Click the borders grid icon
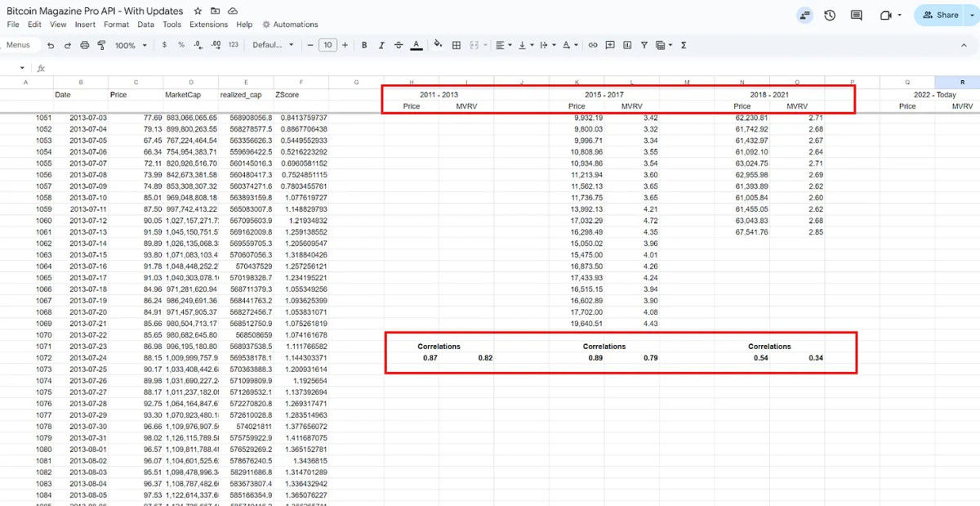Image resolution: width=980 pixels, height=506 pixels. (x=457, y=46)
